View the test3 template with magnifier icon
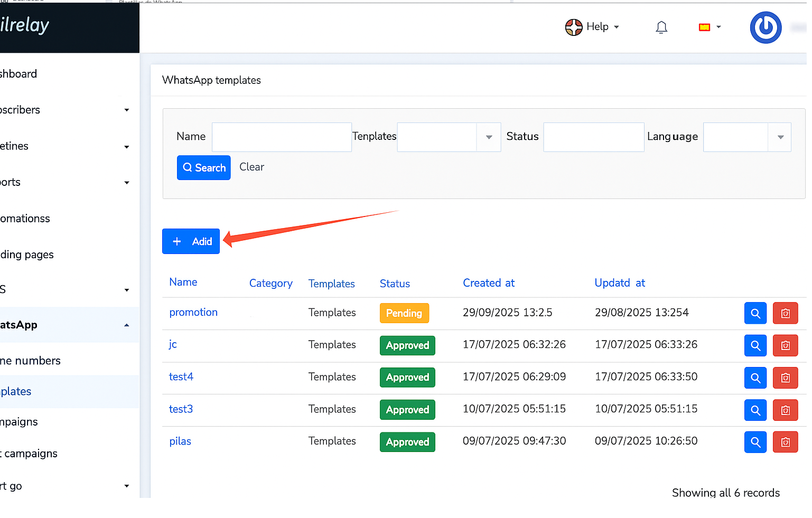Screen dimensions: 812x518 point(755,410)
